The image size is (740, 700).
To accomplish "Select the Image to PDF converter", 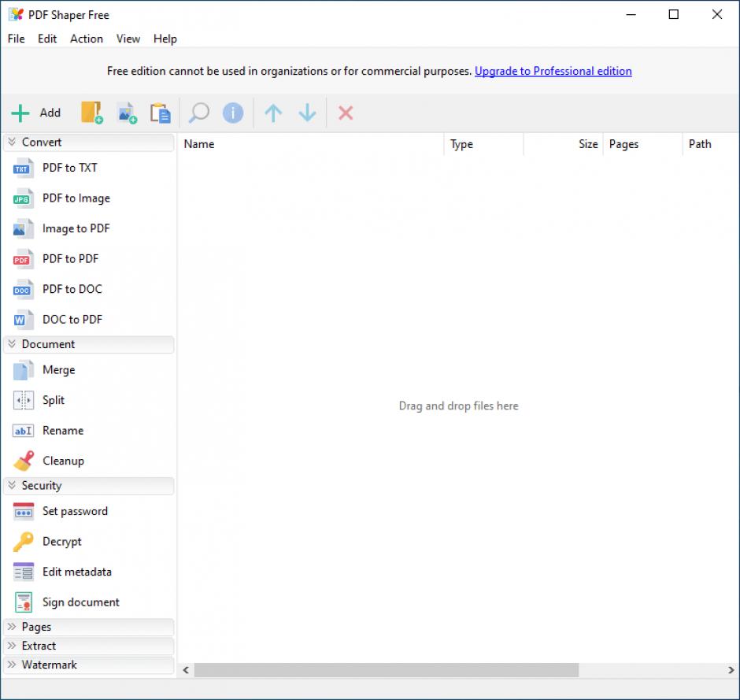I will pyautogui.click(x=76, y=228).
